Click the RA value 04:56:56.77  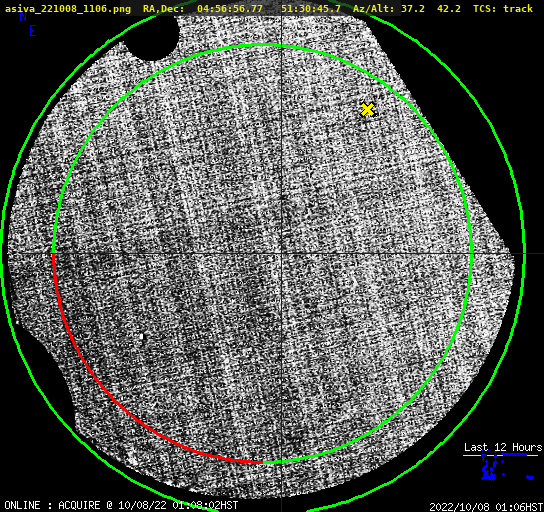[x=230, y=9]
